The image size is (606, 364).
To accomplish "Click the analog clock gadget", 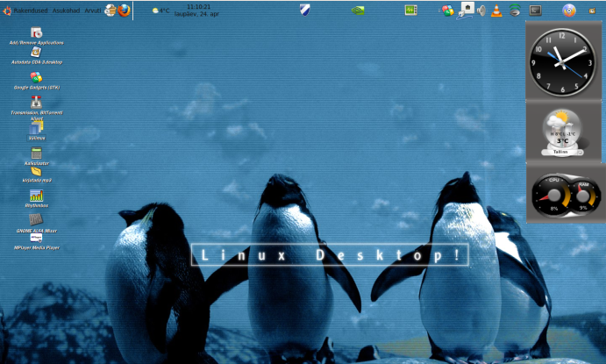I will [x=562, y=62].
